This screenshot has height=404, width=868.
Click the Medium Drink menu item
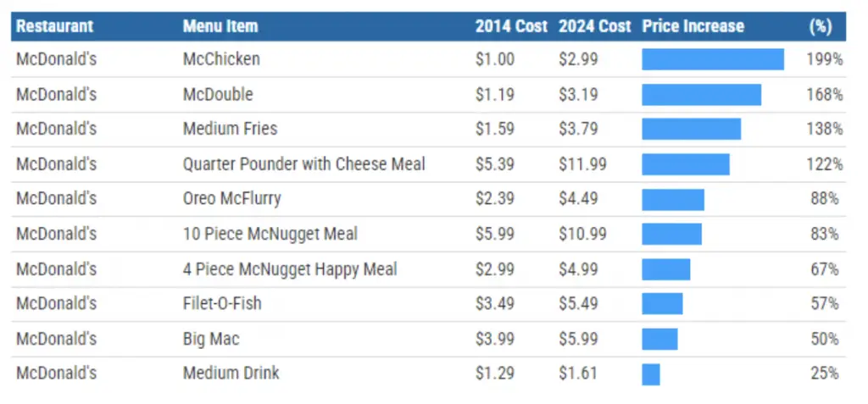point(231,373)
